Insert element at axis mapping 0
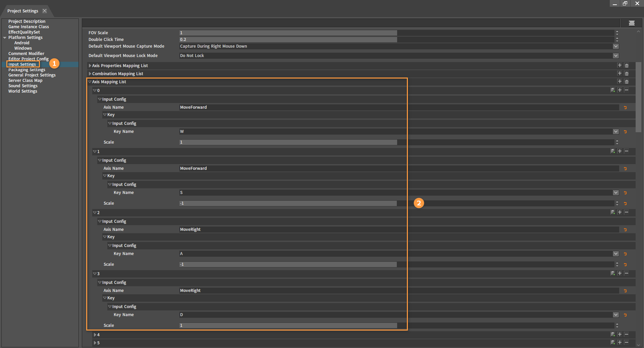 click(x=620, y=90)
